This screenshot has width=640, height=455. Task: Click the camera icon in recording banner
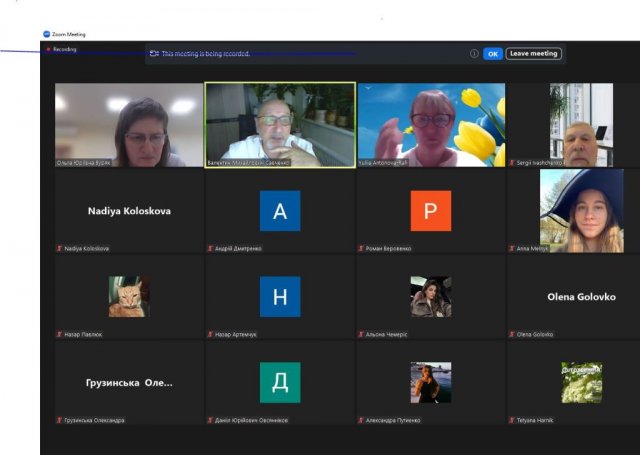pos(154,54)
